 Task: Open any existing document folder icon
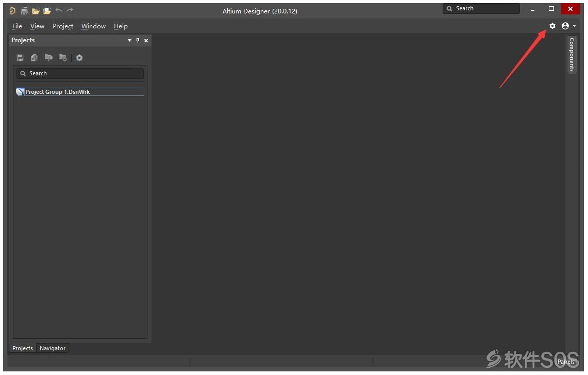pos(36,11)
